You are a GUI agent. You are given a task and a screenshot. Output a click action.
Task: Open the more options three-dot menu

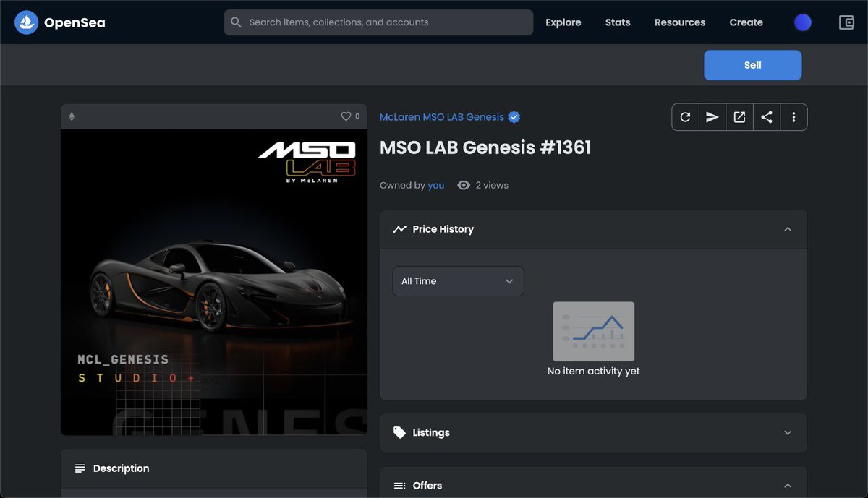[793, 117]
